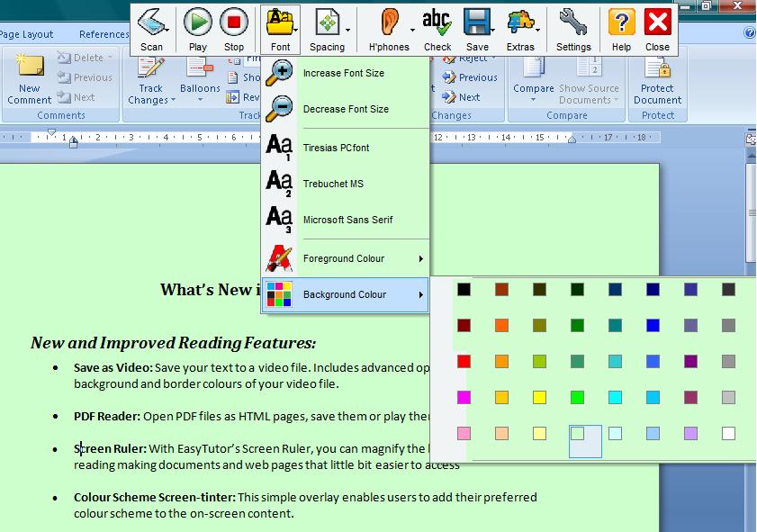This screenshot has height=532, width=757.
Task: Click the magnifier minus icon
Action: pos(279,109)
